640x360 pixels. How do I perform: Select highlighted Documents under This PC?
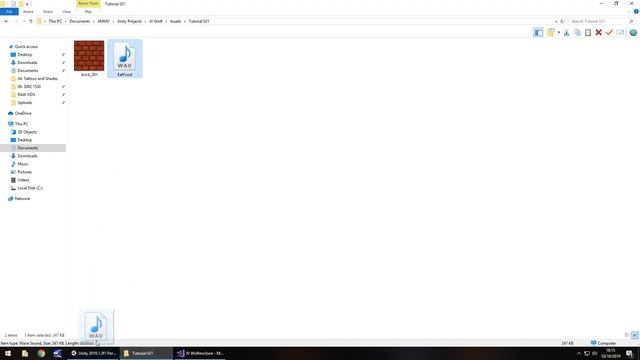33,148
